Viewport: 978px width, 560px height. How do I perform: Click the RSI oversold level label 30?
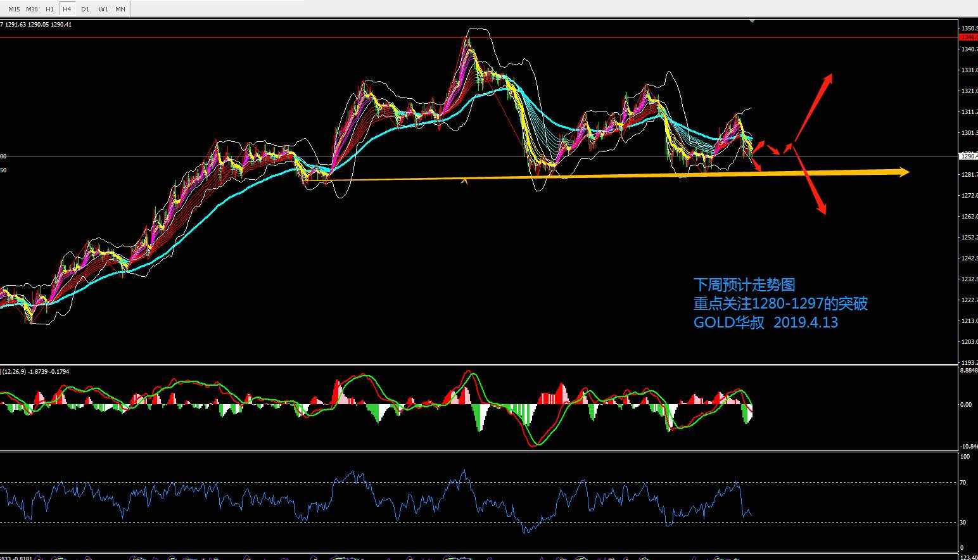(x=963, y=523)
